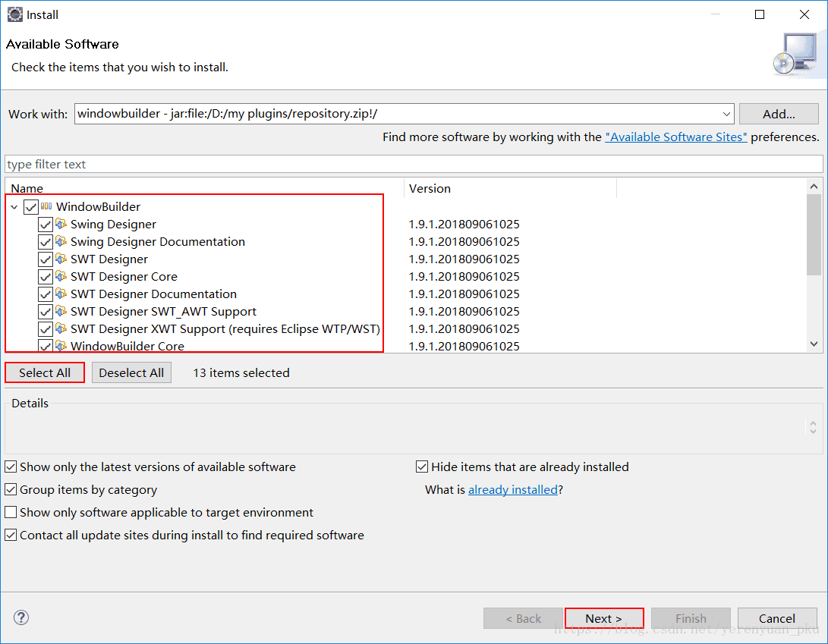
Task: Click the Cancel button
Action: click(x=777, y=618)
